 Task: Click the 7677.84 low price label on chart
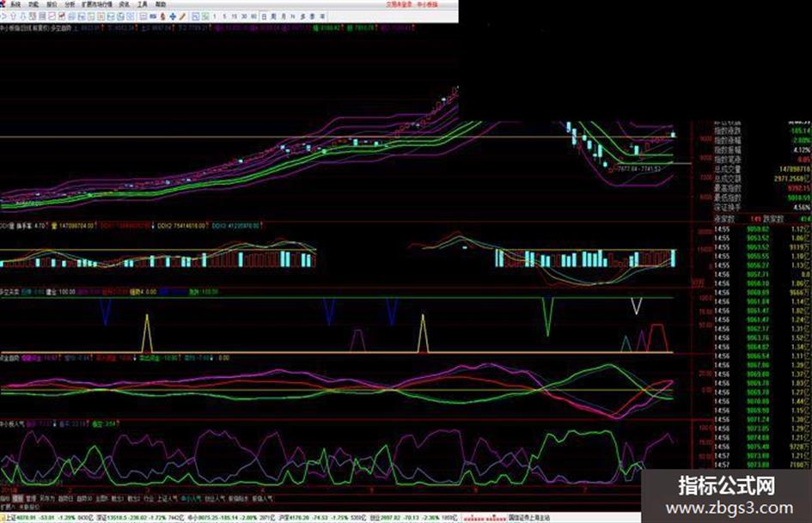click(x=627, y=169)
